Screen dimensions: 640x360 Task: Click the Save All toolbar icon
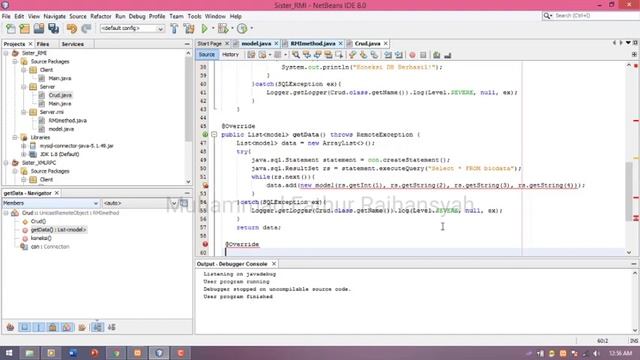tap(53, 29)
